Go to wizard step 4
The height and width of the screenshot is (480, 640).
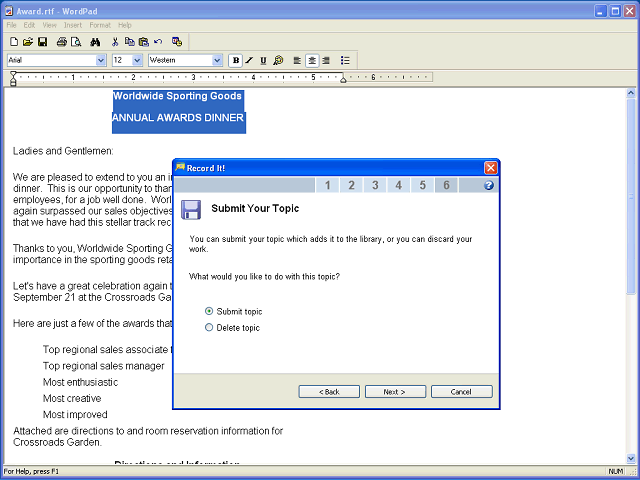399,185
